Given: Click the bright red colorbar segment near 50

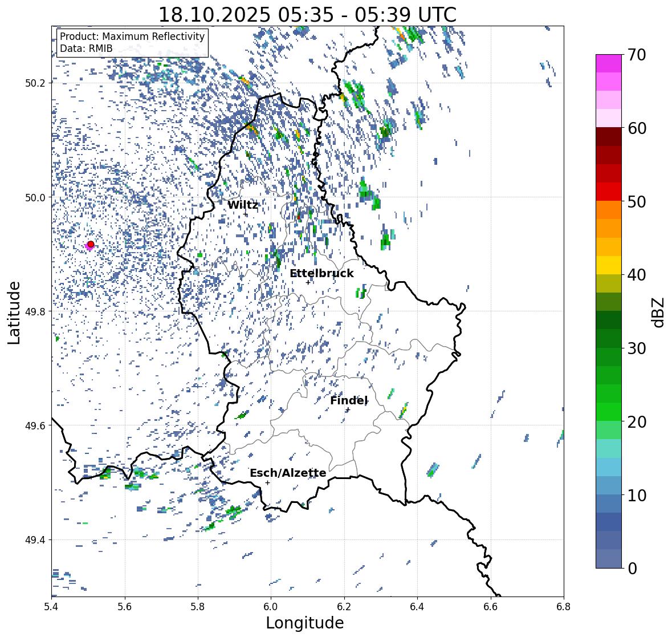Looking at the screenshot, I should (609, 192).
